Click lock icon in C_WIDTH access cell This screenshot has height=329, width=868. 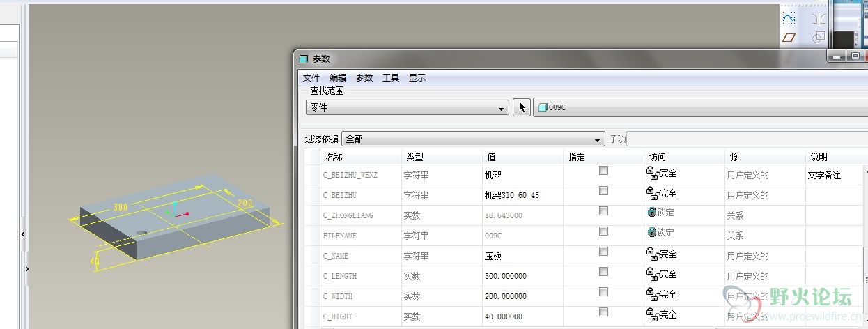point(653,294)
